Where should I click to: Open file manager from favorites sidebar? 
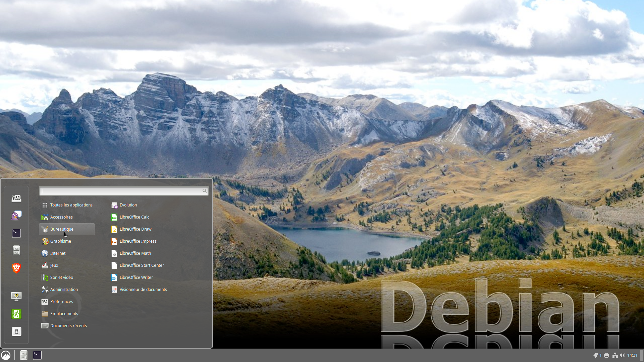pyautogui.click(x=16, y=250)
